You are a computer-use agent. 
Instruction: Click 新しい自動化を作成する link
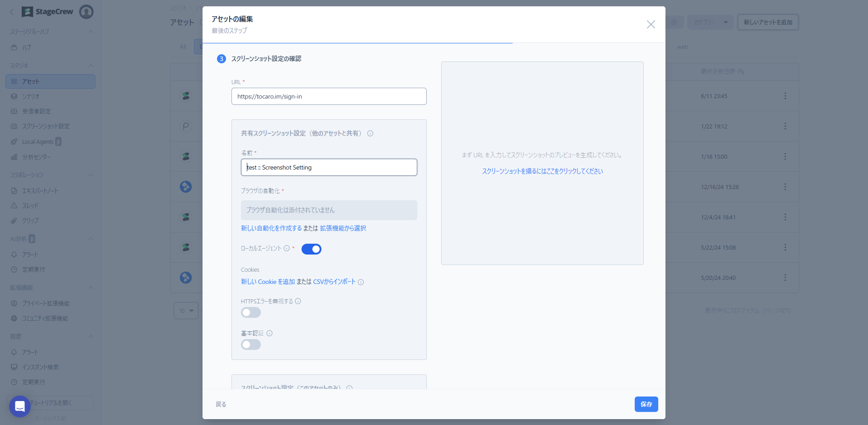271,228
